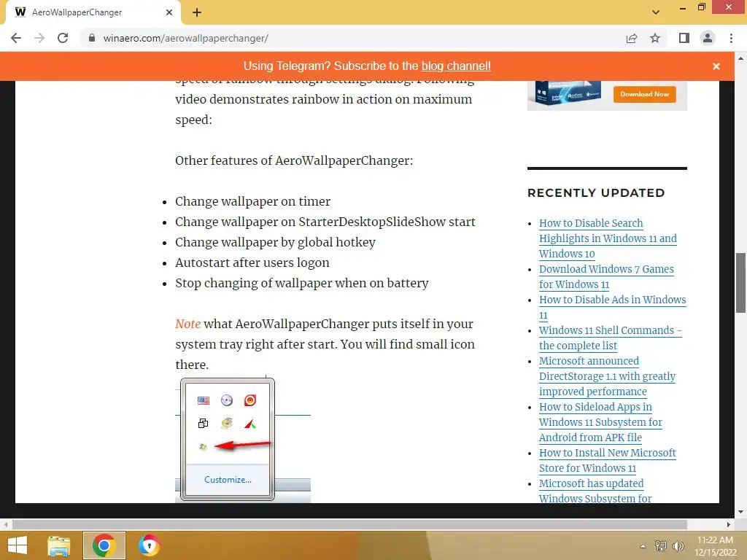
Task: Click 'Stop changing of wallpaper when on battery'
Action: tap(301, 284)
